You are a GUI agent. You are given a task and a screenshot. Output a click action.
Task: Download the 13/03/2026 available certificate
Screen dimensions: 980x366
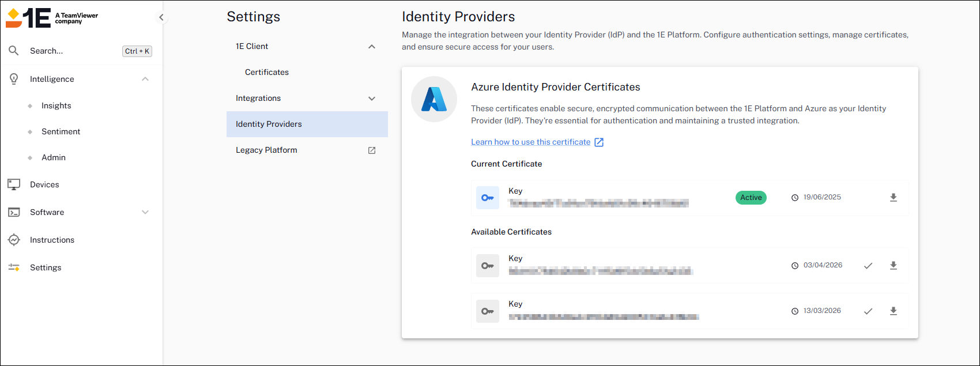coord(893,311)
